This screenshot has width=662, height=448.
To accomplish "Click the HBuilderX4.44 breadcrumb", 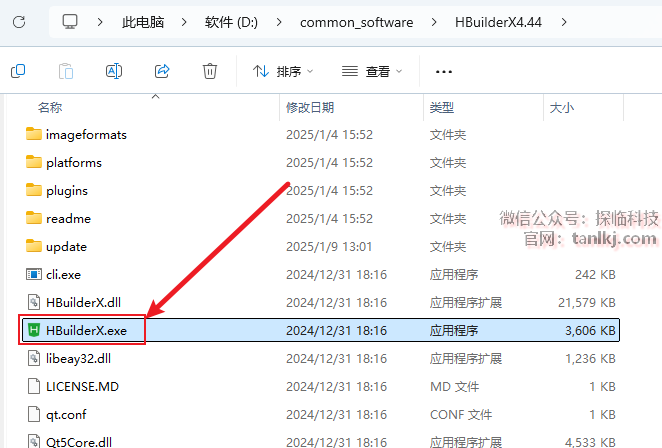I will click(x=498, y=22).
